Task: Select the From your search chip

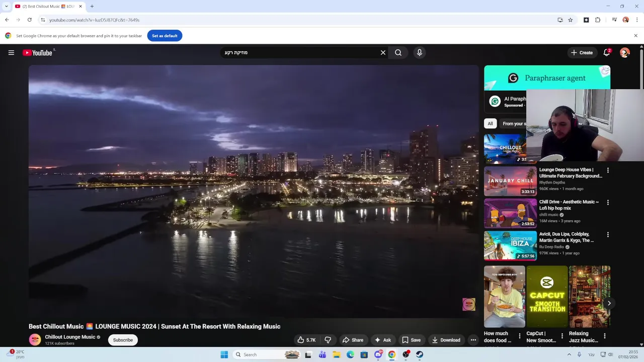Action: (x=513, y=123)
